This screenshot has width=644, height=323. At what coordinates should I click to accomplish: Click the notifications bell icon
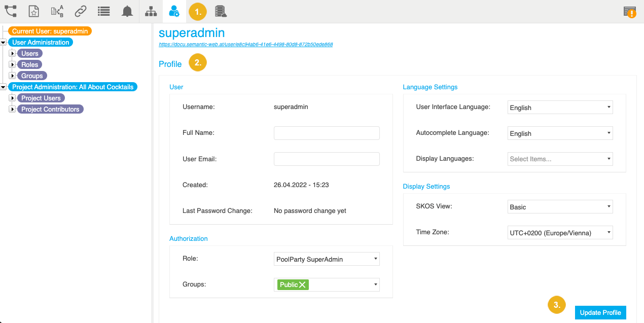[127, 11]
